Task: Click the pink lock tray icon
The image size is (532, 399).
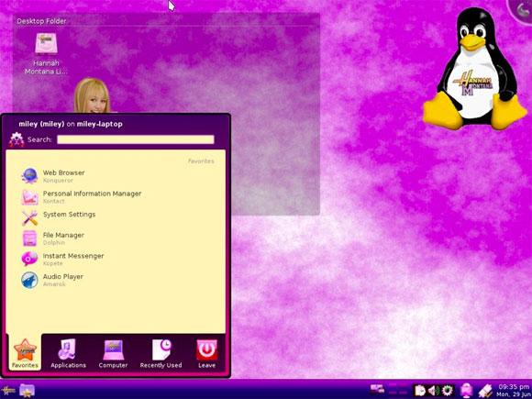Action: [x=467, y=391]
